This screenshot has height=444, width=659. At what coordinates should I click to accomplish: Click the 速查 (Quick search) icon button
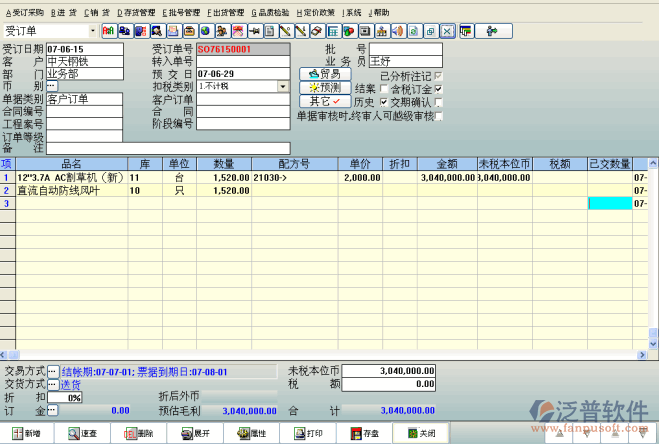click(x=83, y=434)
